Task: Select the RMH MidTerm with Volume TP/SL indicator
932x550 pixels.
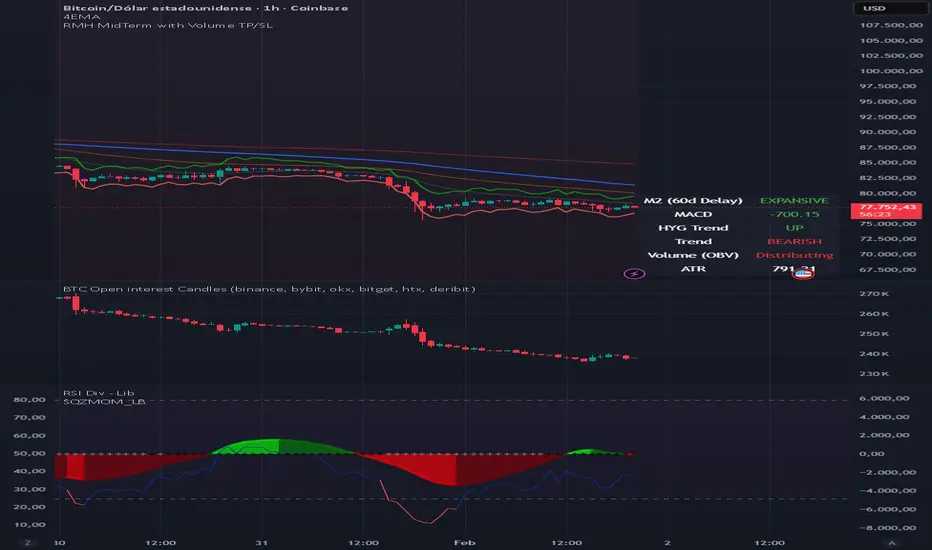Action: [x=168, y=25]
